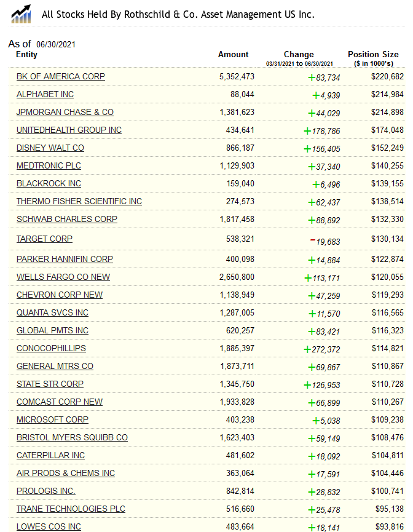Open QUANTA SVCS INC link
413x532 pixels.
pos(53,312)
